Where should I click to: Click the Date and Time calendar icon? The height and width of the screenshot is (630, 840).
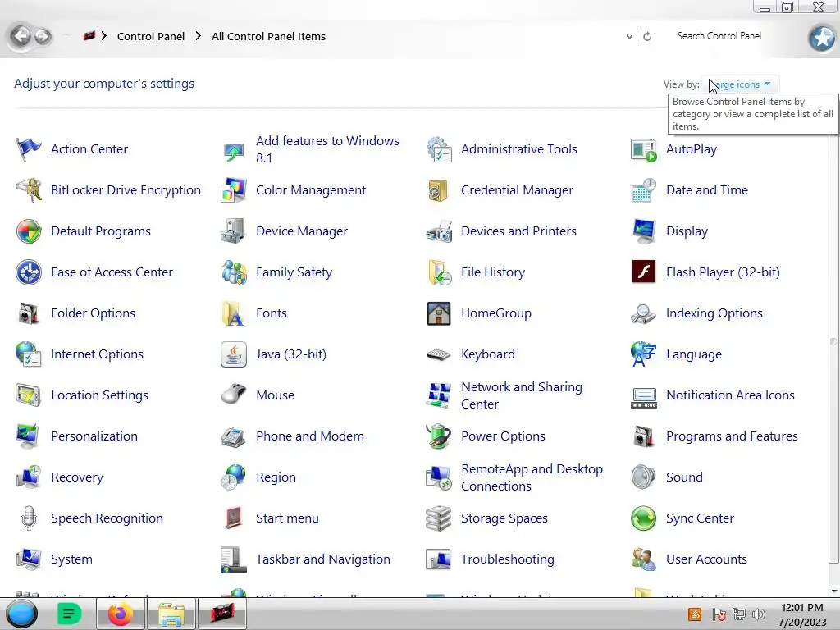644,190
